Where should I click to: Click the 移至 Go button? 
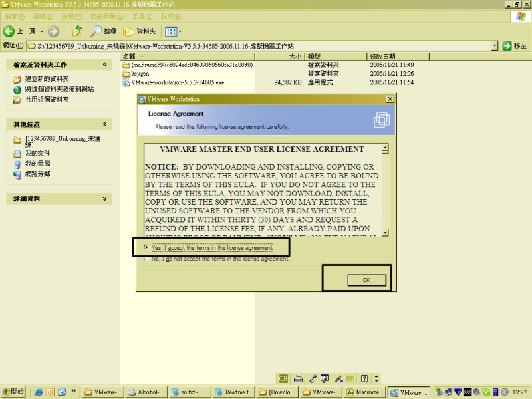(514, 45)
